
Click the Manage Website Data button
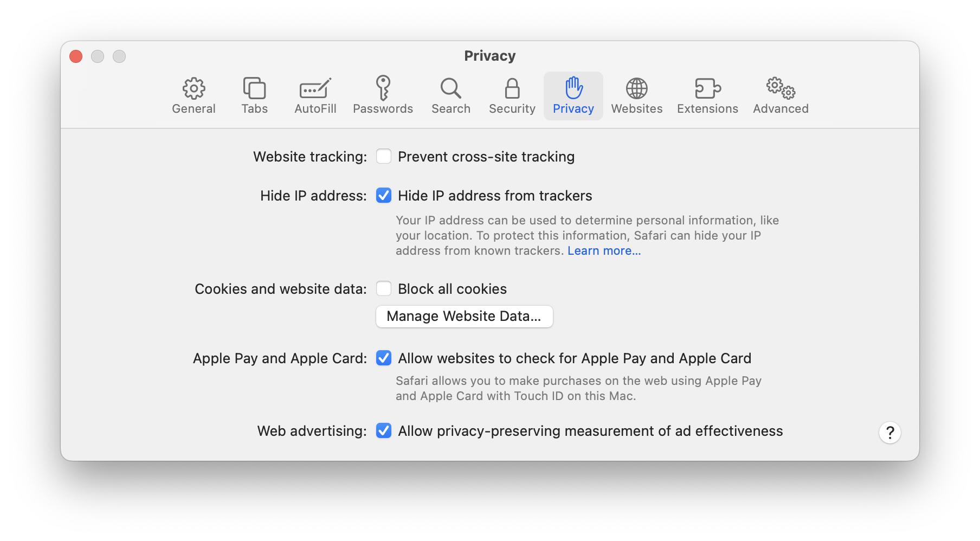tap(465, 316)
